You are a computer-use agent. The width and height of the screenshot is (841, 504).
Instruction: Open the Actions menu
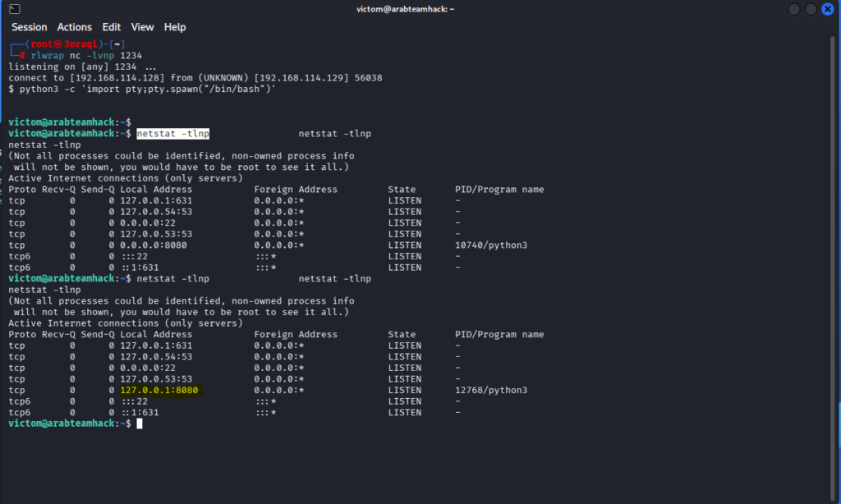pyautogui.click(x=74, y=27)
